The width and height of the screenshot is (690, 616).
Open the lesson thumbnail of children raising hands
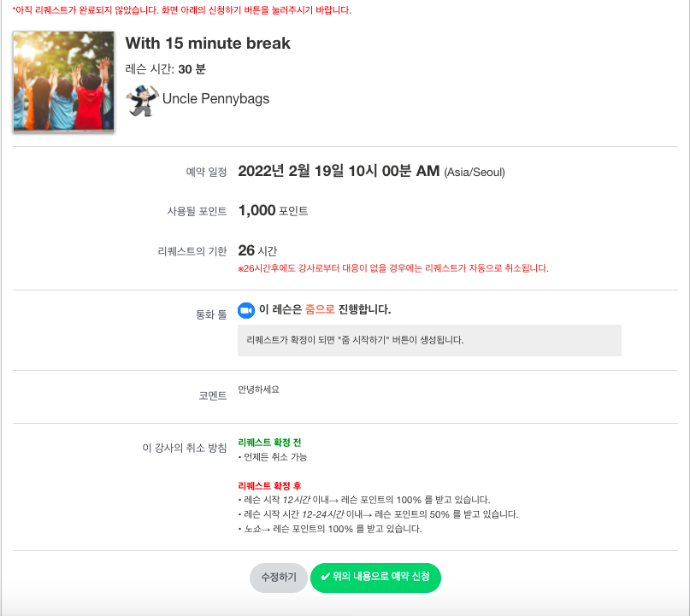(64, 81)
